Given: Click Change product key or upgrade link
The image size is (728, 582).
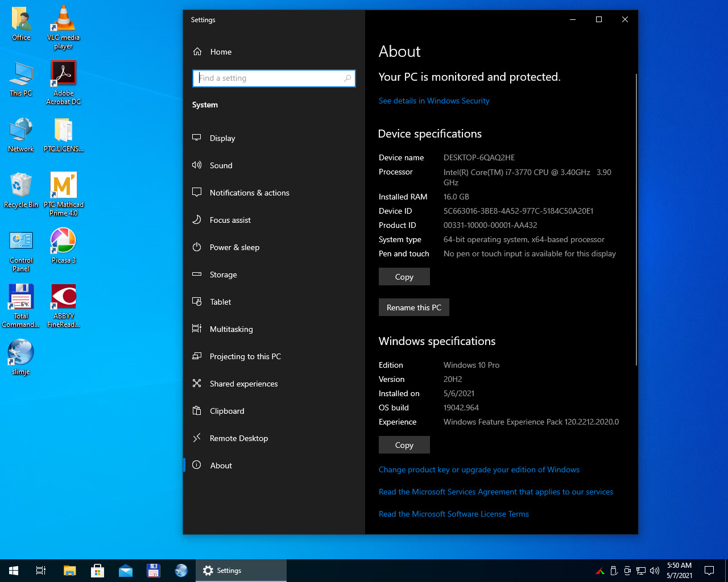Looking at the screenshot, I should click(479, 469).
